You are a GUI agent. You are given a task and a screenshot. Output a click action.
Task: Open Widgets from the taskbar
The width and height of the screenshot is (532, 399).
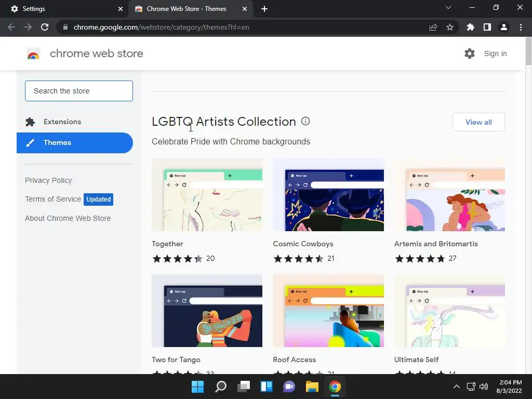[267, 387]
